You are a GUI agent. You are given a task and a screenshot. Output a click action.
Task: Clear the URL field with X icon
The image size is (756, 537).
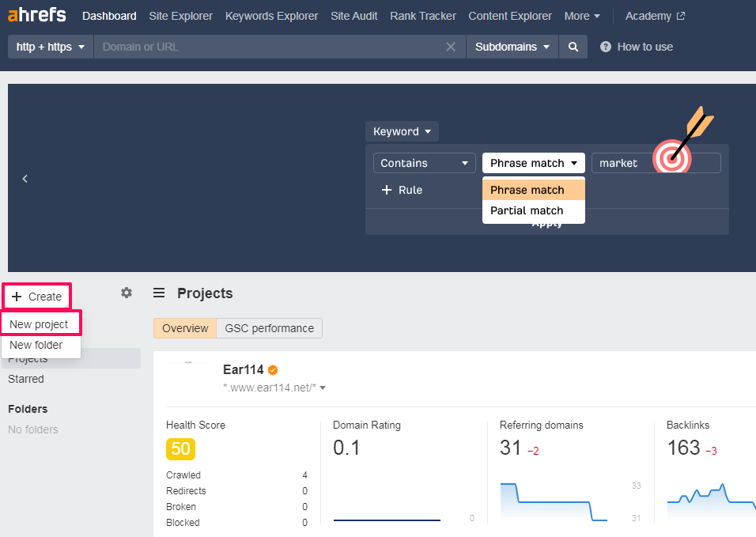tap(451, 47)
